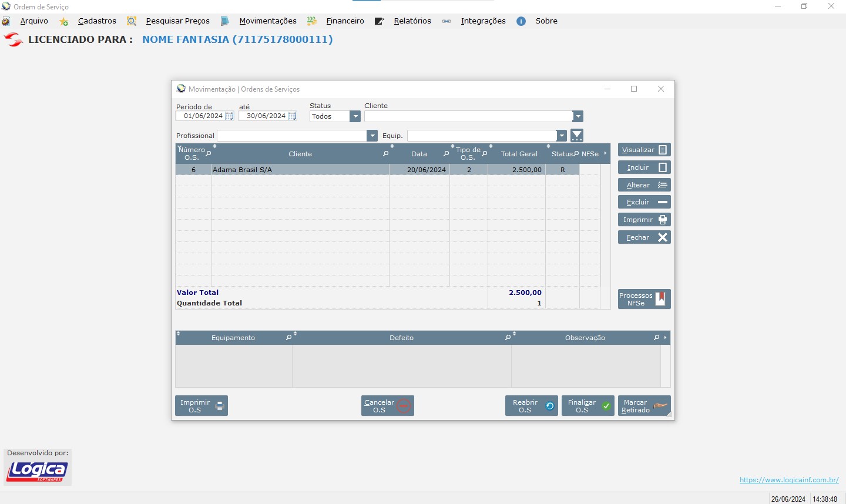Screen dimensions: 846x504
Task: Click the Processos NFSe bookmark button
Action: click(x=644, y=299)
